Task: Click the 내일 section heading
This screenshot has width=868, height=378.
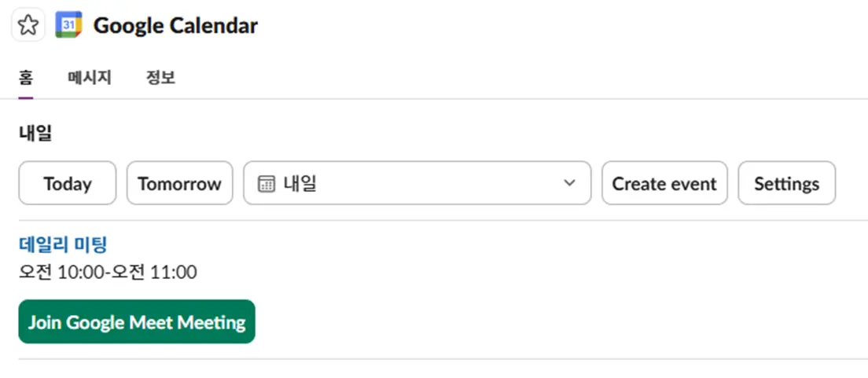Action: (35, 134)
